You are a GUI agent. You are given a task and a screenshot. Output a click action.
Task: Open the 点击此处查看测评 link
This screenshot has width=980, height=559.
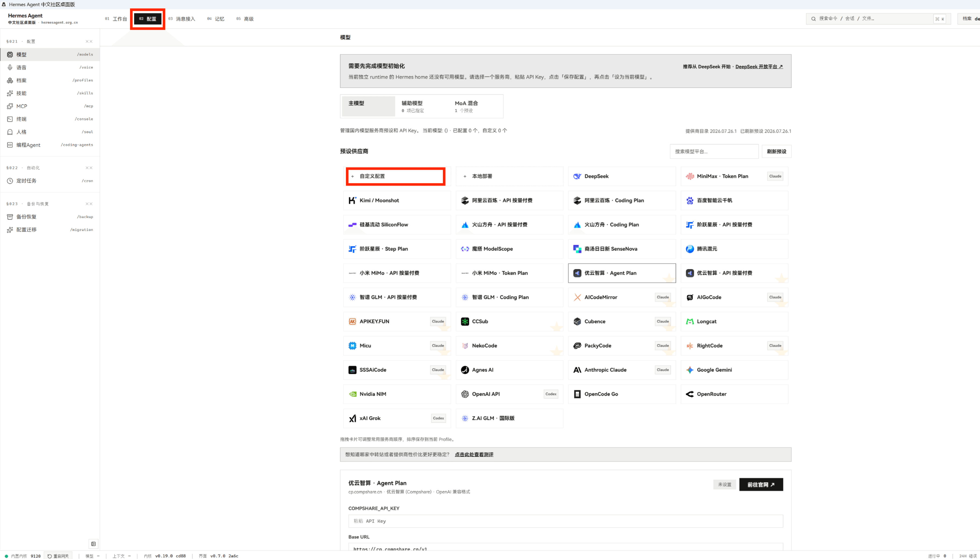474,455
